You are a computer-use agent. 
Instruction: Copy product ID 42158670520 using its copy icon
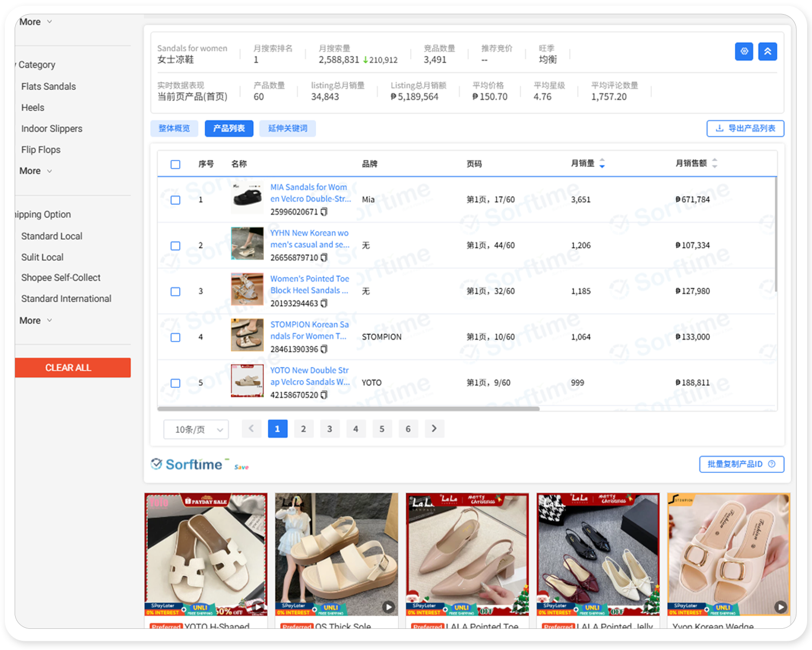point(323,395)
